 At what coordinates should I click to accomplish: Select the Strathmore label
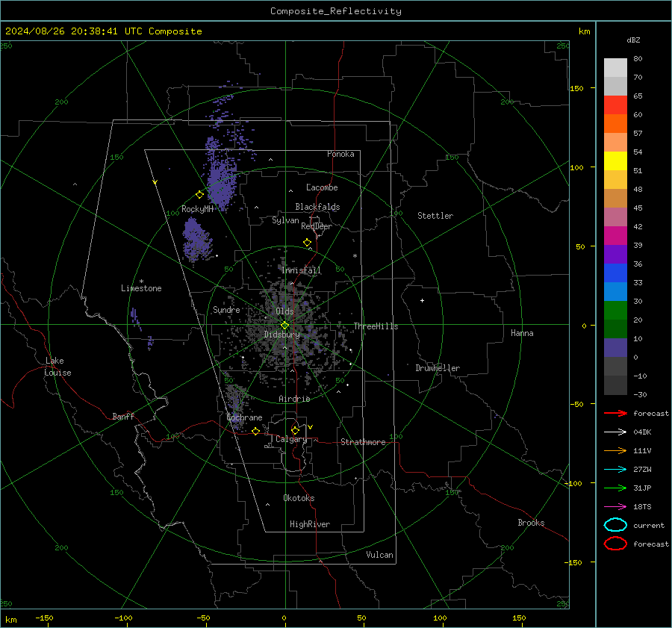(x=363, y=442)
